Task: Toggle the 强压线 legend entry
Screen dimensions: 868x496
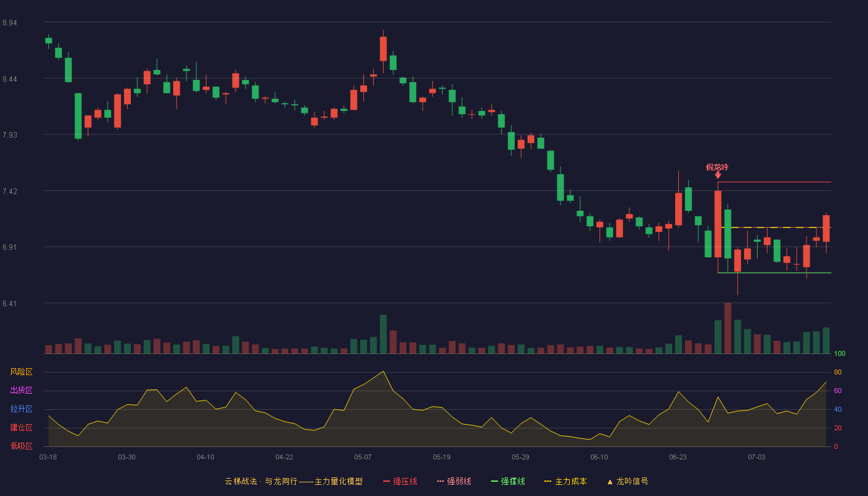Action: (400, 481)
